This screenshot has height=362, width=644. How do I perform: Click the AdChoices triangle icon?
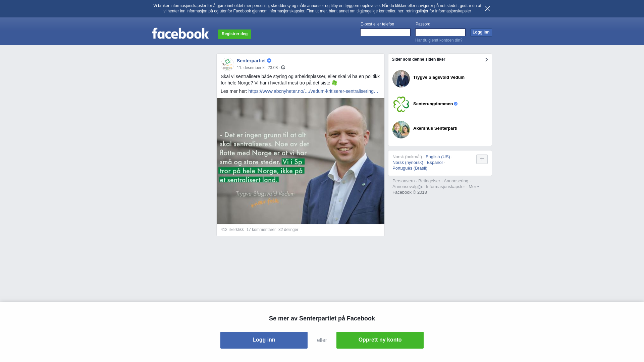pos(421,187)
